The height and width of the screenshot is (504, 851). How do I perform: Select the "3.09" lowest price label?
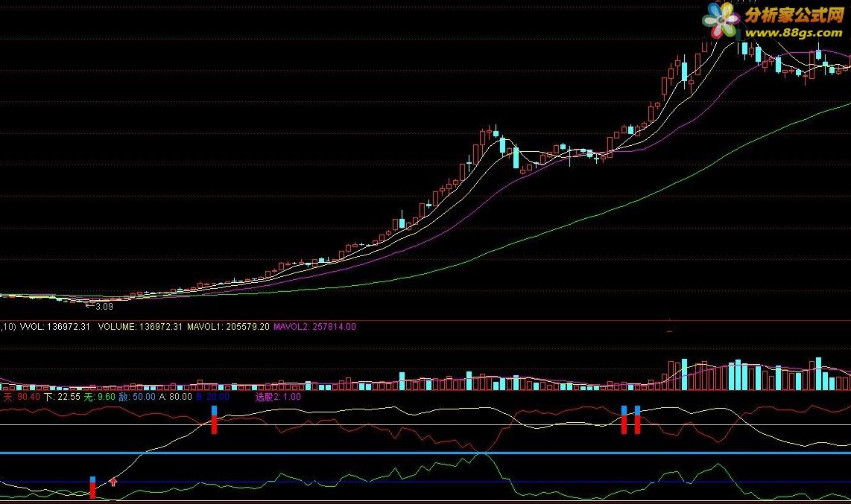coord(104,307)
